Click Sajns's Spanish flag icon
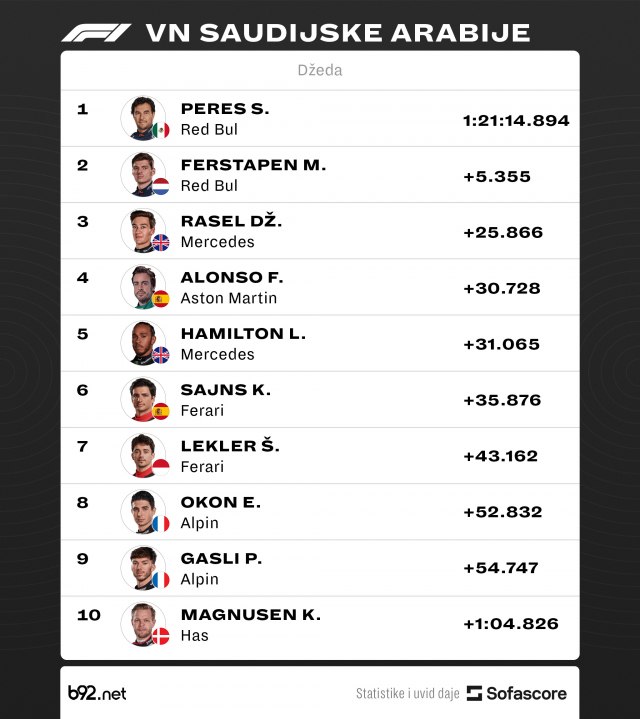 [161, 410]
